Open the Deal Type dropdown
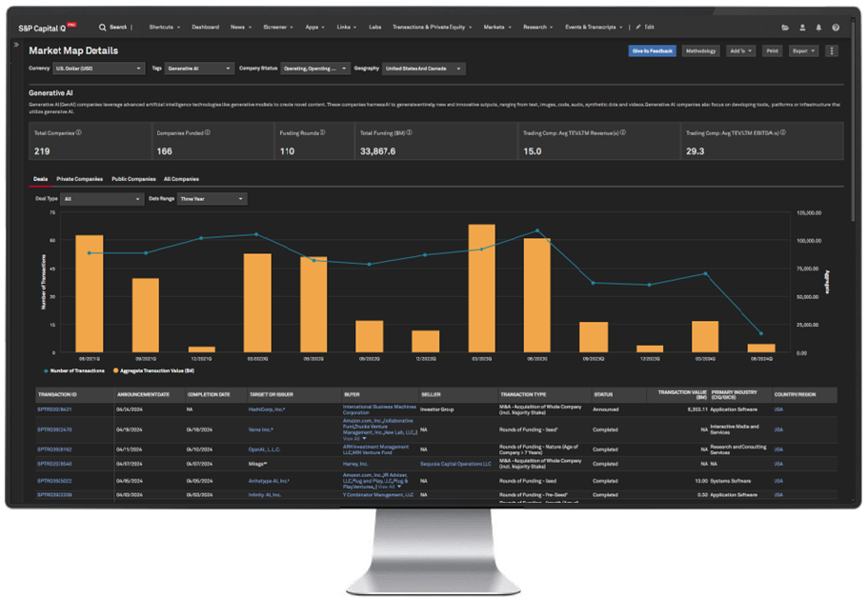The width and height of the screenshot is (868, 599). click(101, 199)
